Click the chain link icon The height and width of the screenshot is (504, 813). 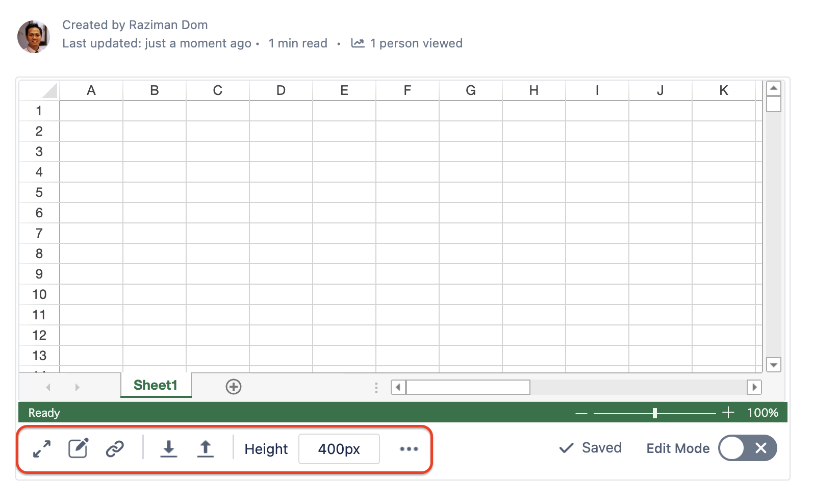115,449
